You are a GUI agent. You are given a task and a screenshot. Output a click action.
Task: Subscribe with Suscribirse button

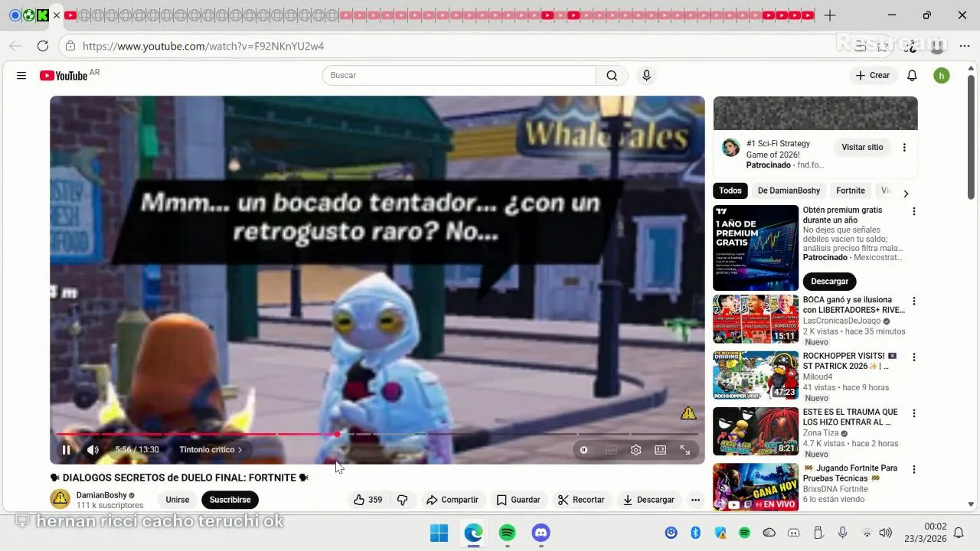coord(230,500)
